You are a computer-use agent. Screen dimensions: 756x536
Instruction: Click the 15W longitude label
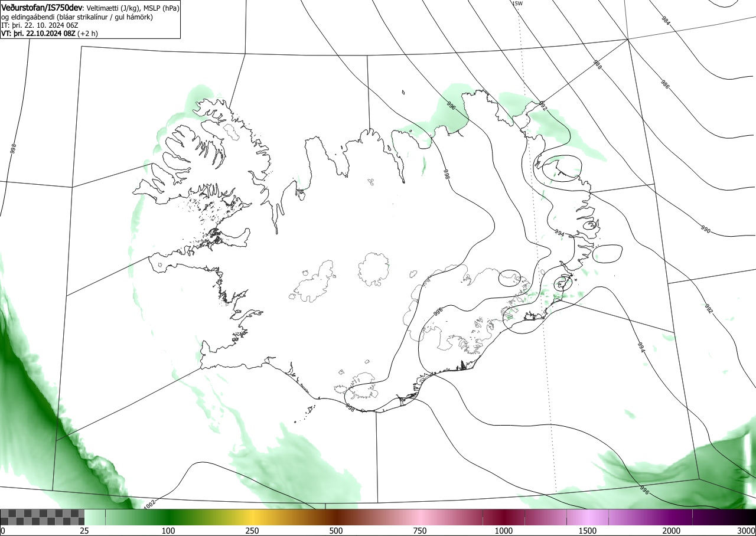click(517, 4)
